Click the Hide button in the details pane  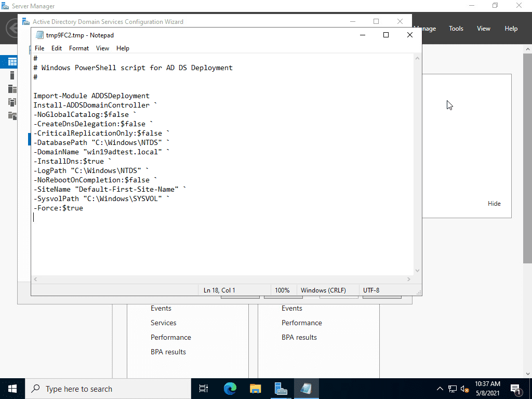click(x=494, y=203)
